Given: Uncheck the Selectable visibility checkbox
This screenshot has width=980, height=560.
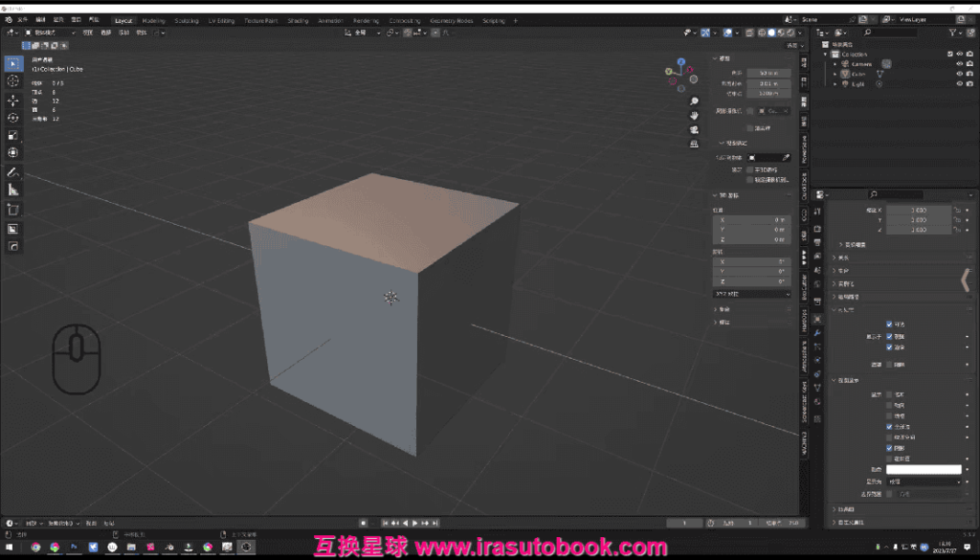Looking at the screenshot, I should [889, 325].
